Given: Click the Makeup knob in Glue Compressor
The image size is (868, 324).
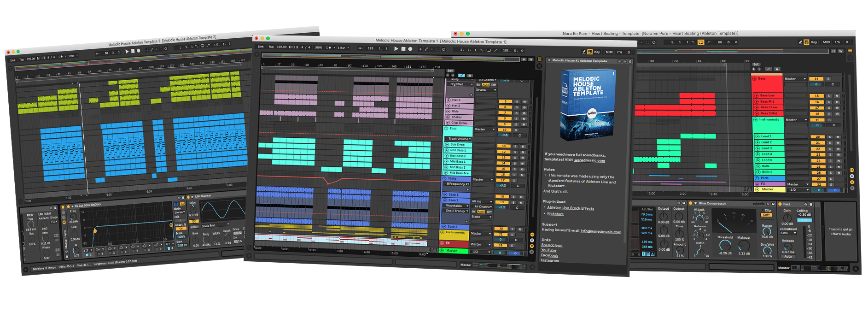Looking at the screenshot, I should 743,247.
